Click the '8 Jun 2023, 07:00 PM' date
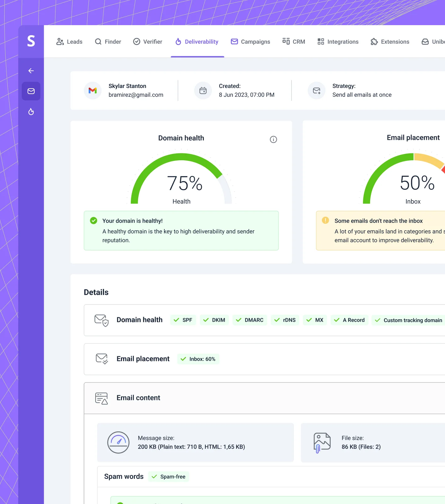 [x=247, y=95]
